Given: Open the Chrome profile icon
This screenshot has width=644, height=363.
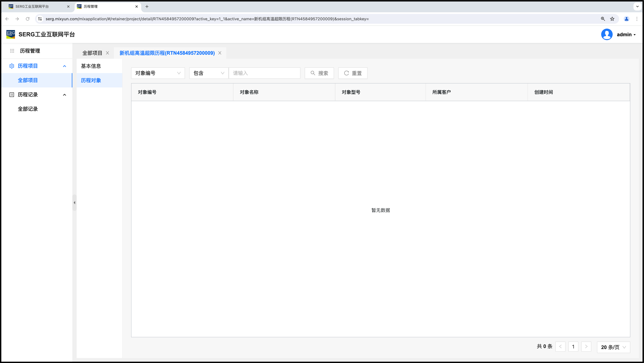Looking at the screenshot, I should click(x=626, y=19).
